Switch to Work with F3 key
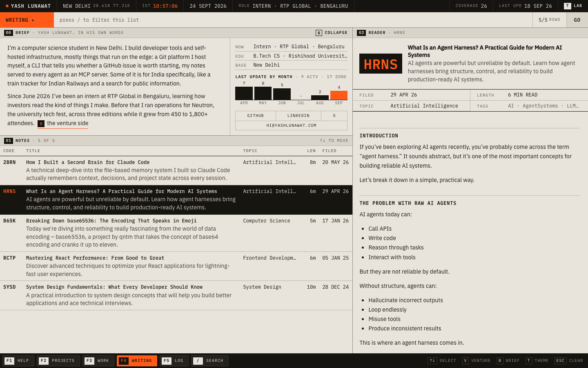 pyautogui.click(x=98, y=361)
